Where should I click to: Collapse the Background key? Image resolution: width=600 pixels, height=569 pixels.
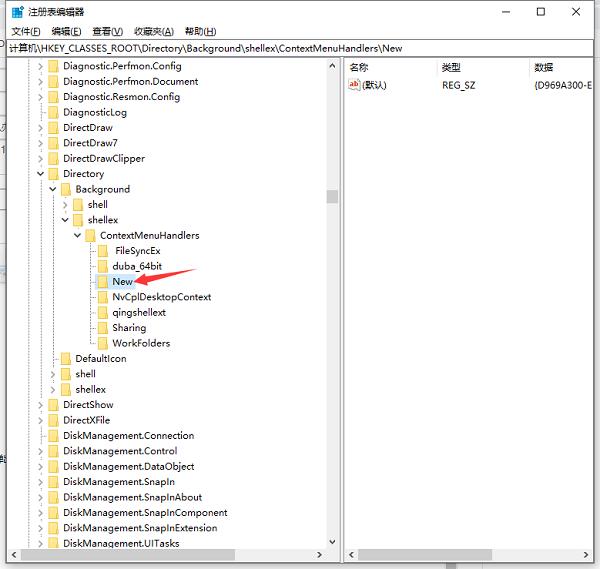point(52,189)
